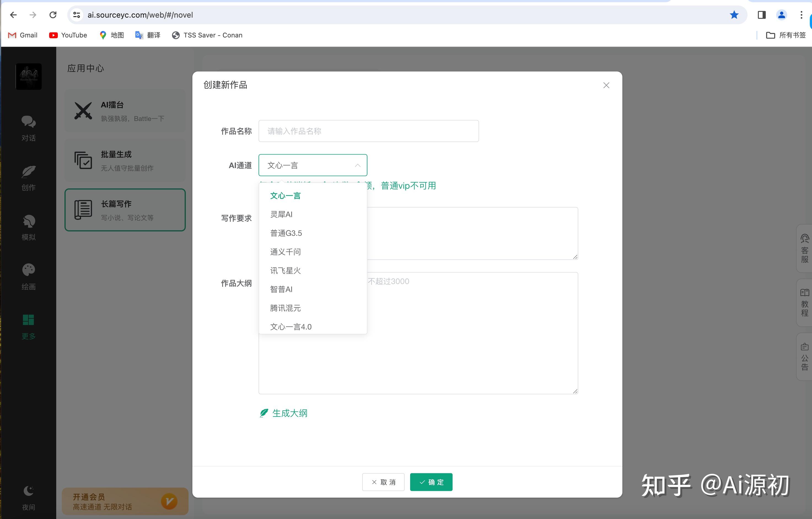The image size is (812, 519).
Task: Toggle 夜间 night mode
Action: click(29, 498)
